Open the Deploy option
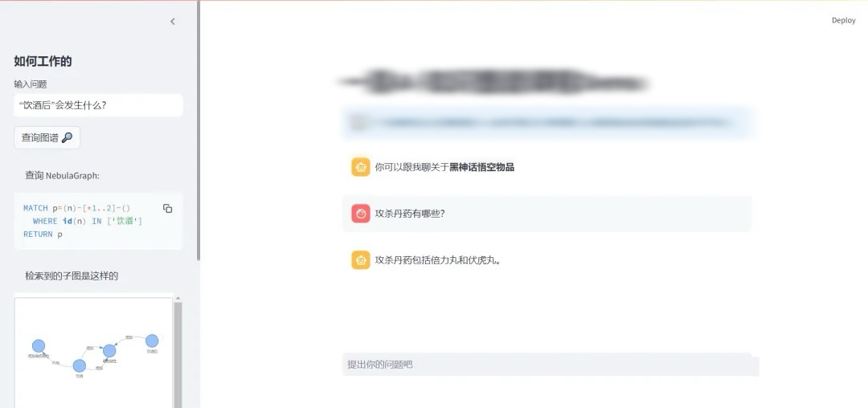868x408 pixels. pyautogui.click(x=844, y=20)
